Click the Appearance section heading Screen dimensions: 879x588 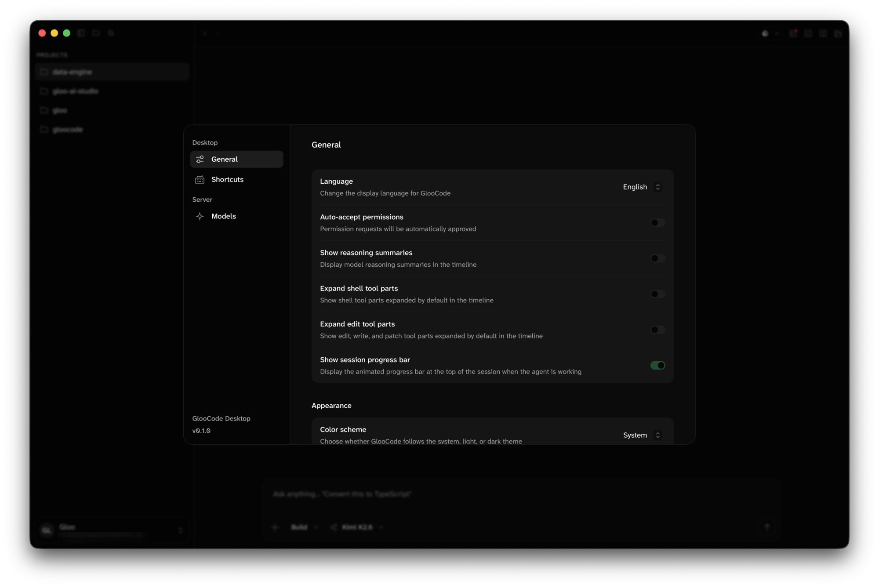(331, 406)
